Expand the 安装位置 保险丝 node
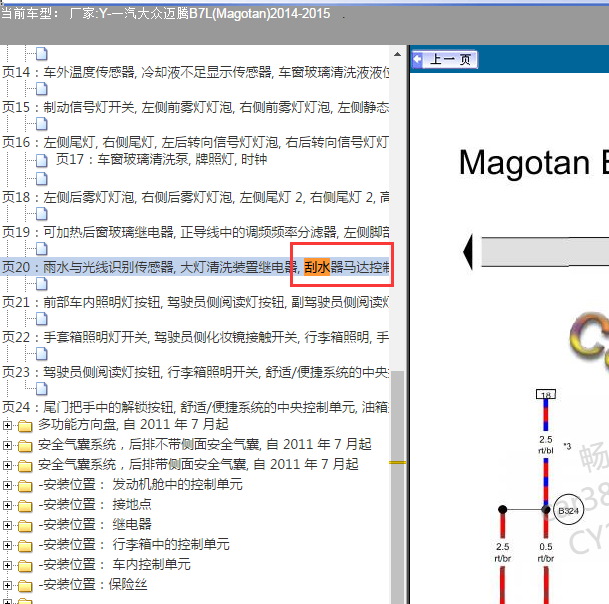 (7, 586)
